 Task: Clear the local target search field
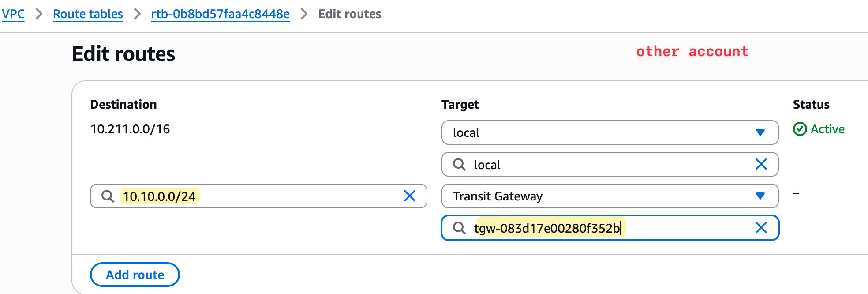761,164
